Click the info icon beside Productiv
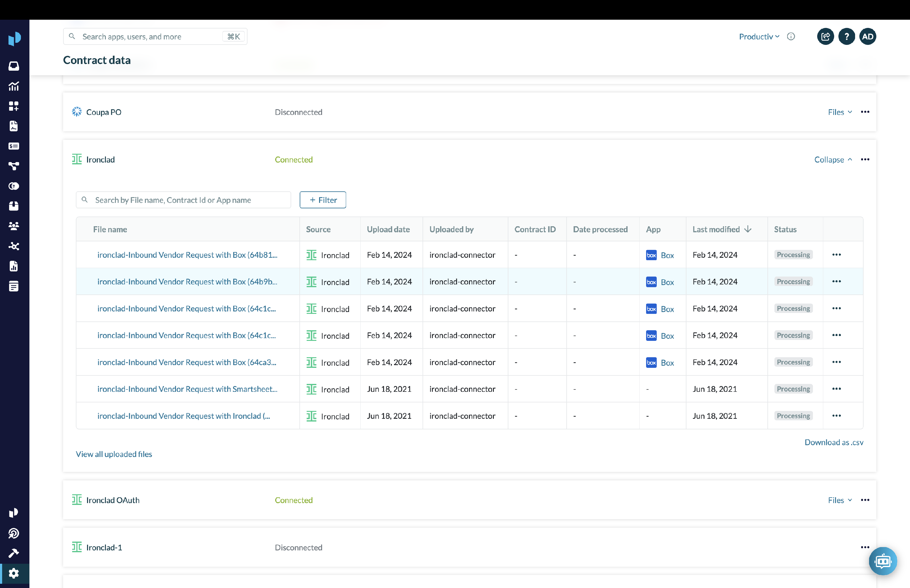Viewport: 910px width, 588px height. click(791, 37)
